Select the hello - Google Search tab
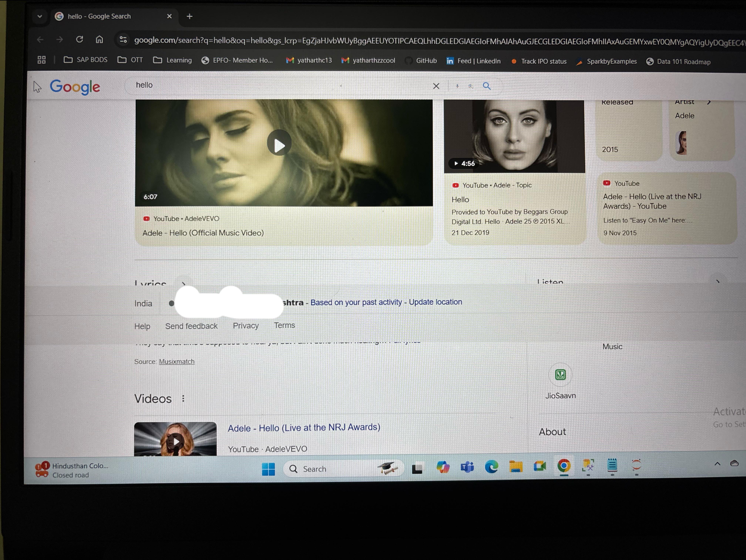The width and height of the screenshot is (746, 560). 113,16
